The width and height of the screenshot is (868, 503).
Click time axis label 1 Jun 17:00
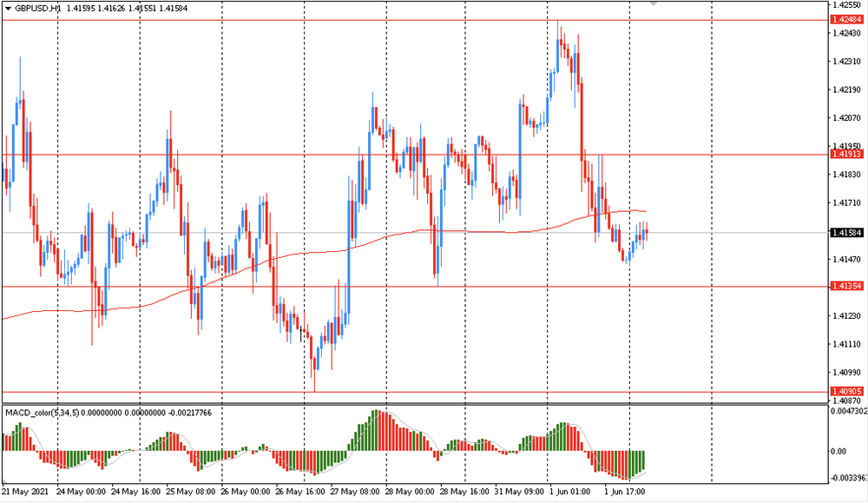[x=624, y=492]
